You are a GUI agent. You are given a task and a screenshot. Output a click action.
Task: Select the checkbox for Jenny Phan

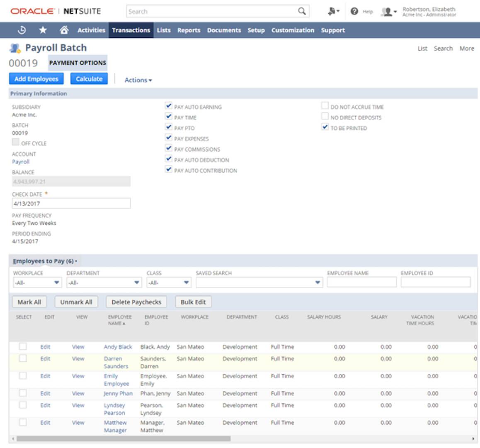click(23, 393)
